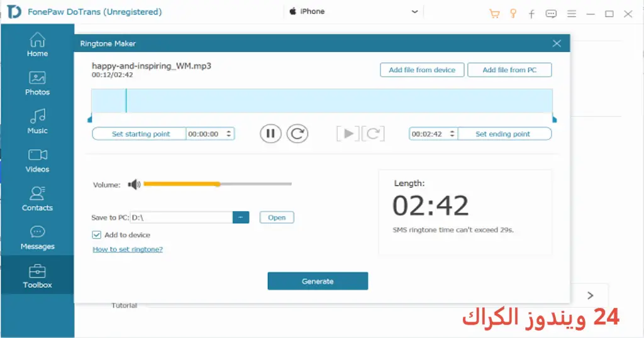Adjust the starting time stepper arrows

coord(229,134)
